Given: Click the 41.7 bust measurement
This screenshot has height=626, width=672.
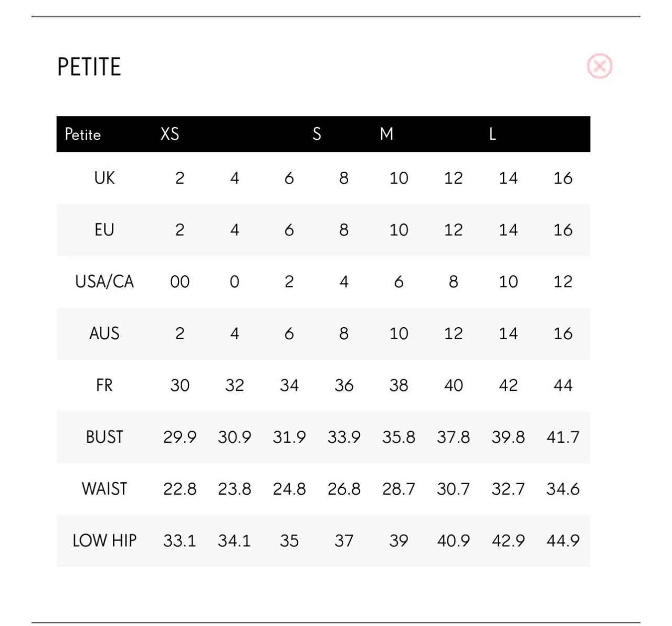Looking at the screenshot, I should click(x=563, y=437).
